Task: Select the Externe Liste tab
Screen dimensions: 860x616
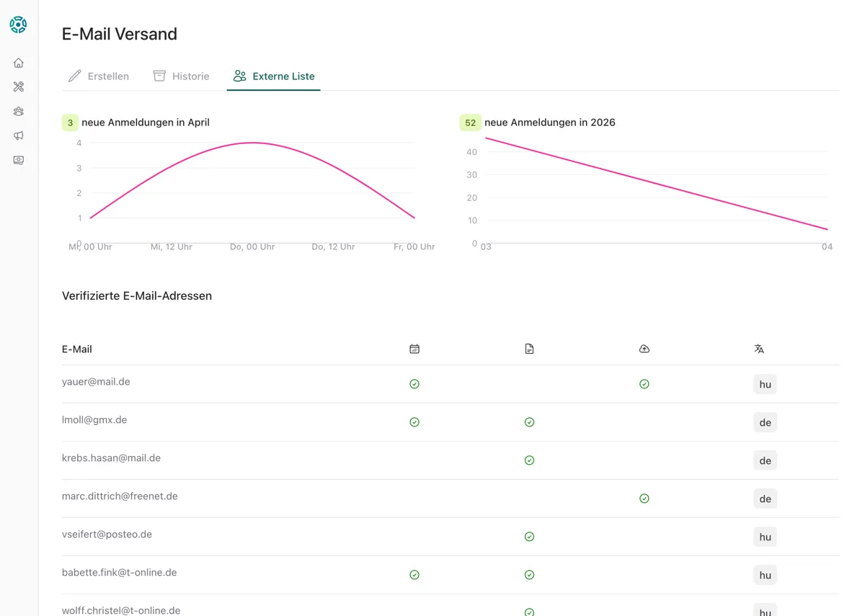Action: click(274, 76)
